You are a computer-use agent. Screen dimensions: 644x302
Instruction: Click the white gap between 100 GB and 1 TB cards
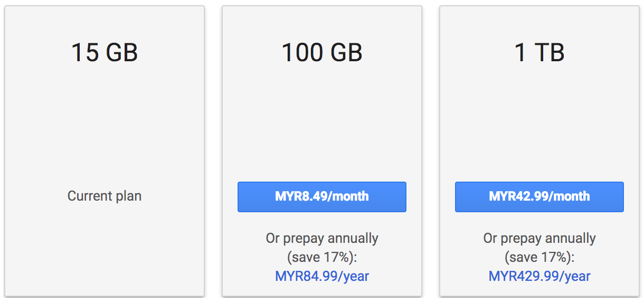[431, 151]
